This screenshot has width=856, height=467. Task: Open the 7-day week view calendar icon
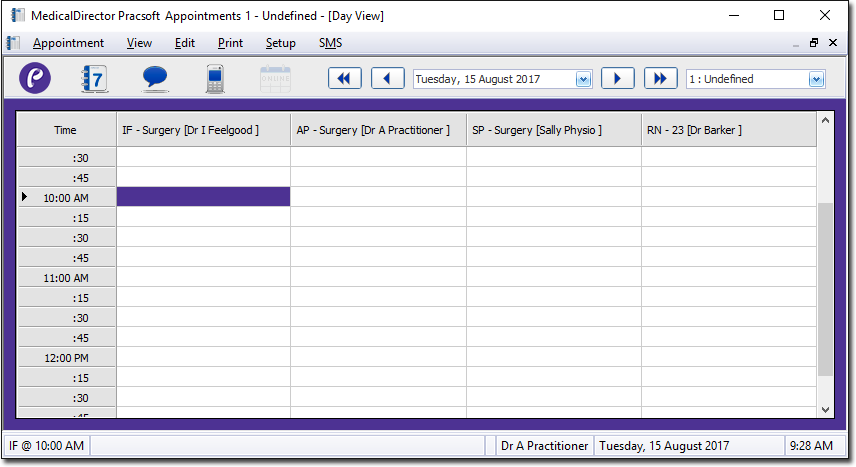[94, 79]
